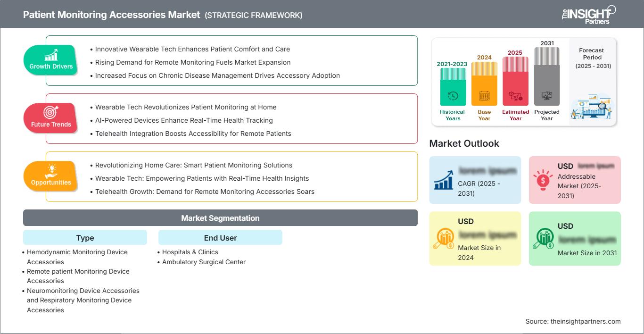Screen dimensions: 644x334
Task: Click 'Hemodynamic Monitoring Device Accessories' item
Action: (x=77, y=257)
